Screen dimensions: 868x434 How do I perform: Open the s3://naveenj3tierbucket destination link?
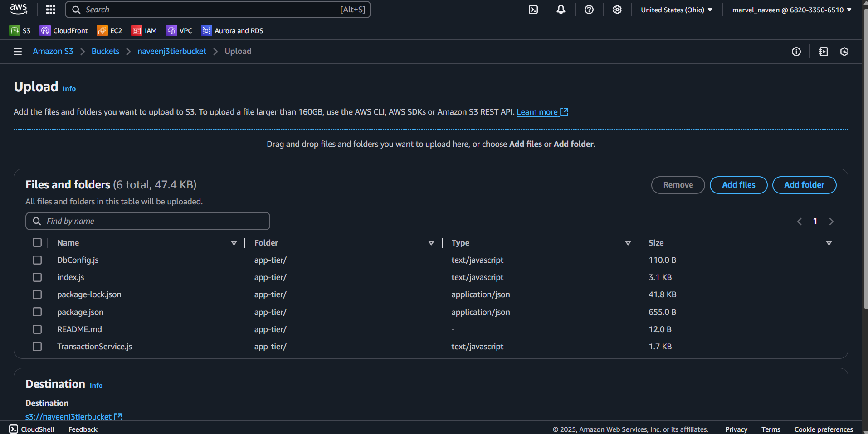68,416
